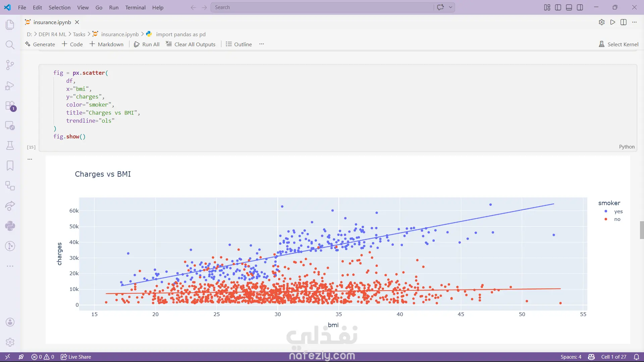This screenshot has height=362, width=644.
Task: Expand cell output options ellipsis
Action: click(30, 159)
